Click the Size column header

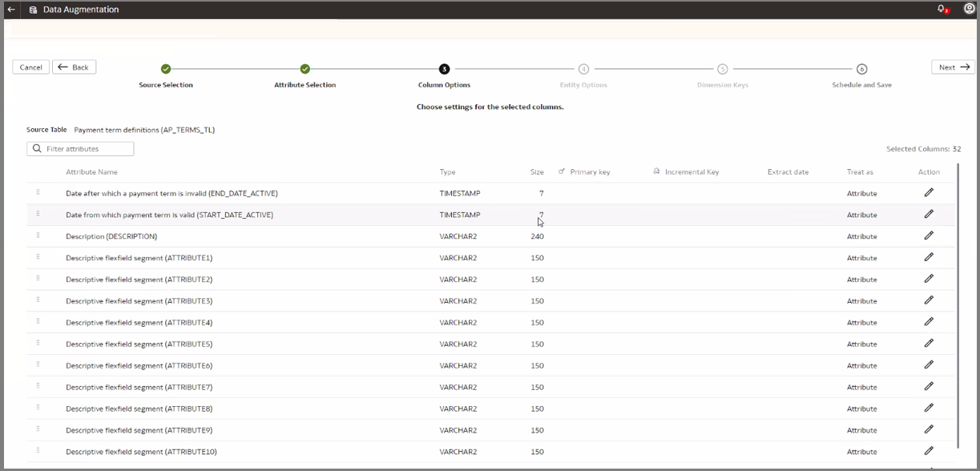[537, 172]
